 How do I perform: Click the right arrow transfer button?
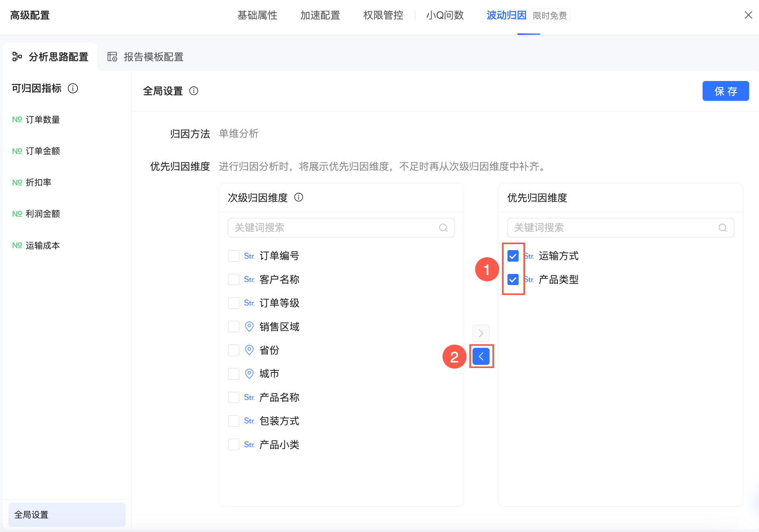click(481, 333)
